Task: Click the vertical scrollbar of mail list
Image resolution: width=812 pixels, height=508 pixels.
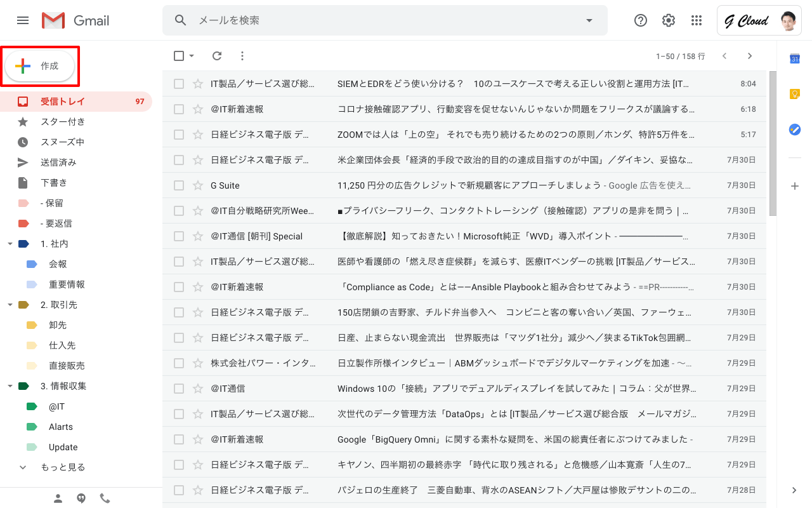Action: pyautogui.click(x=773, y=144)
